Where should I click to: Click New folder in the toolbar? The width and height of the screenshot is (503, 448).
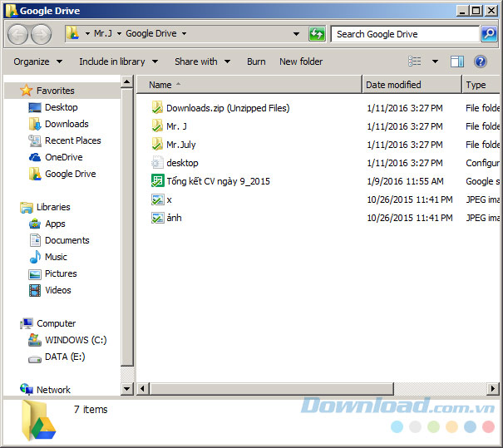coord(301,62)
